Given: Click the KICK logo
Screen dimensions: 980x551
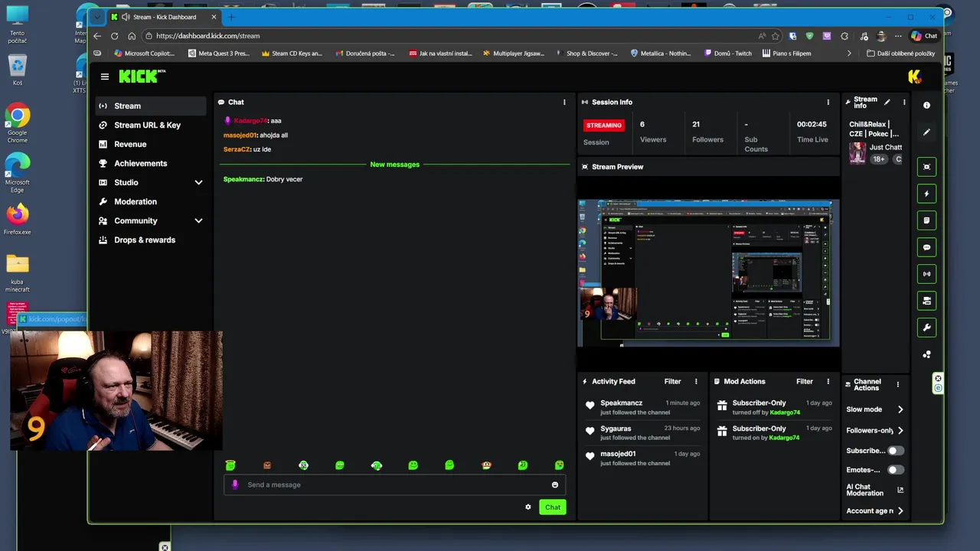Looking at the screenshot, I should tap(142, 76).
